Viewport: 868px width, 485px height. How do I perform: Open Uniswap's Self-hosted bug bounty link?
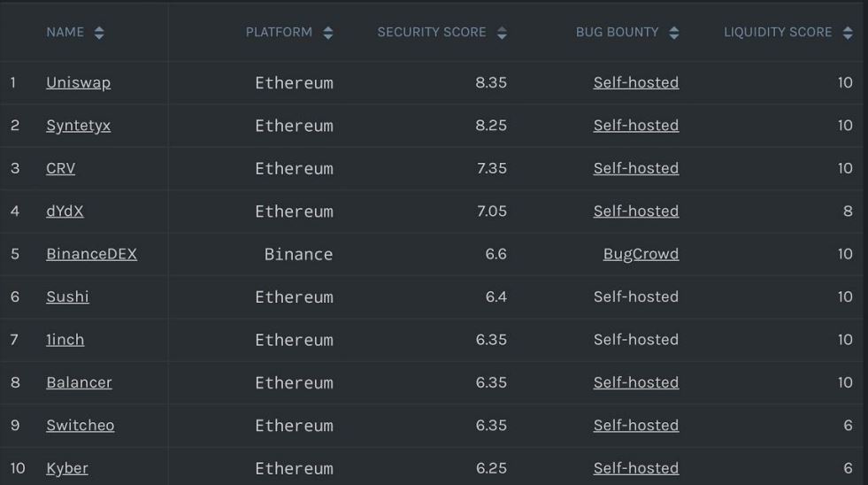pyautogui.click(x=636, y=82)
